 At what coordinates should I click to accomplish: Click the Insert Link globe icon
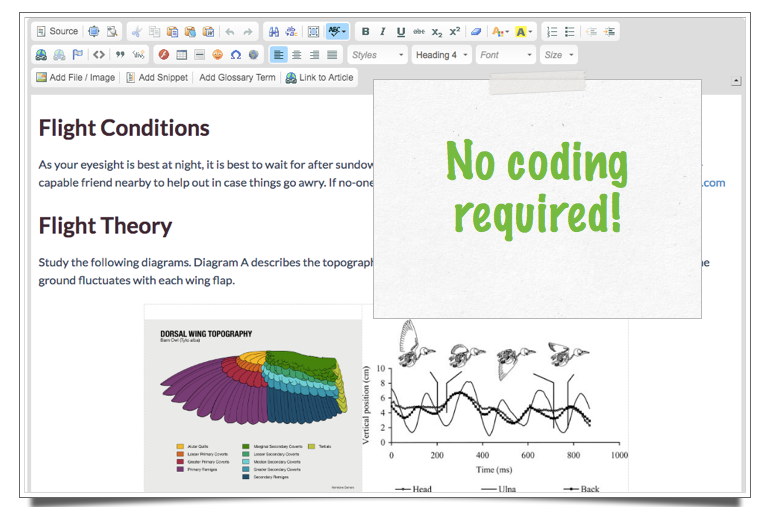tap(41, 55)
